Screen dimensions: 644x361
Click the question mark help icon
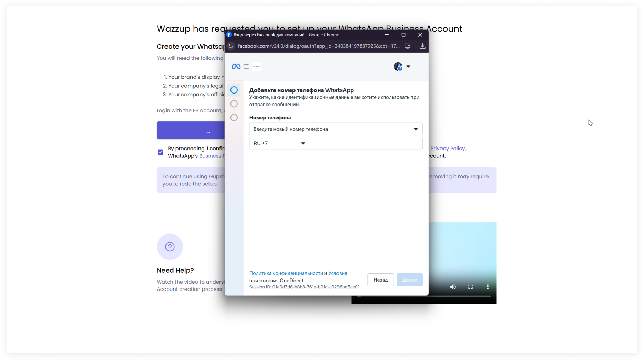point(170,247)
